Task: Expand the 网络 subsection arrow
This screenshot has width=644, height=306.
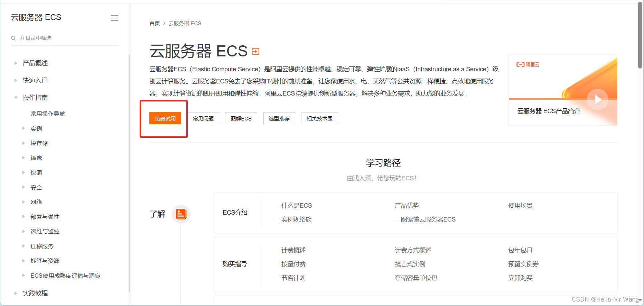Action: tap(24, 202)
